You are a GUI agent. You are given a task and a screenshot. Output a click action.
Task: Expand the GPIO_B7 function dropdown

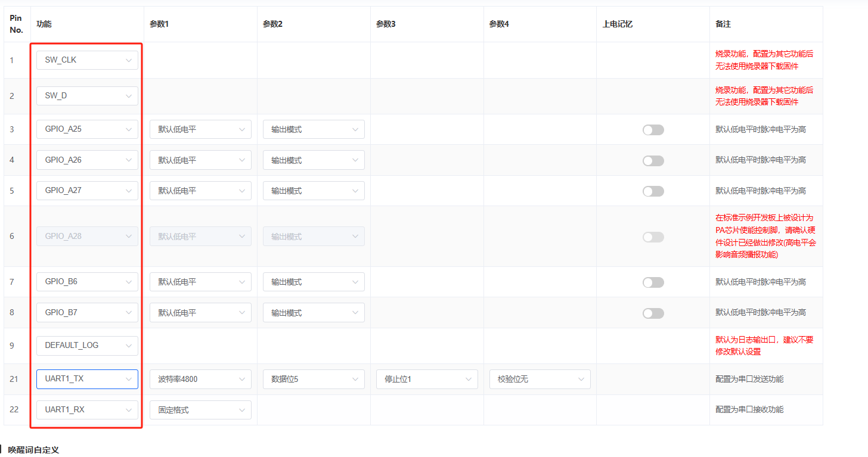click(87, 313)
